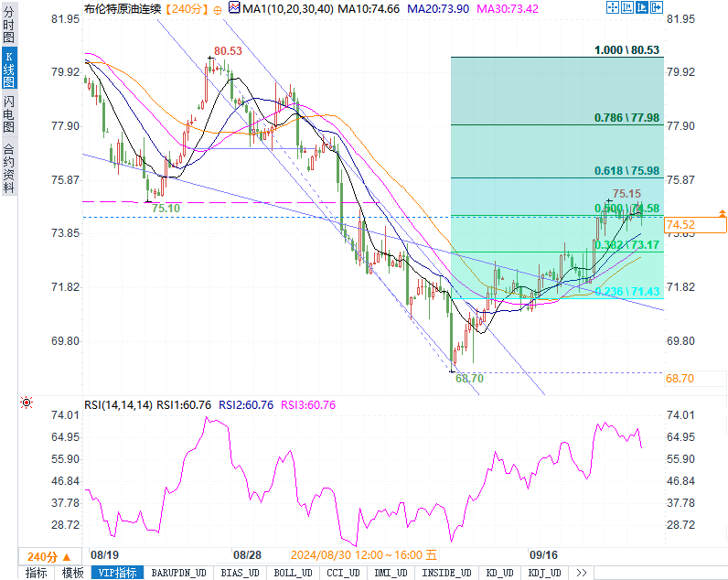The width and height of the screenshot is (728, 580).
Task: Click the Fibonacci 0.236 \ 71.43 level label
Action: click(626, 292)
